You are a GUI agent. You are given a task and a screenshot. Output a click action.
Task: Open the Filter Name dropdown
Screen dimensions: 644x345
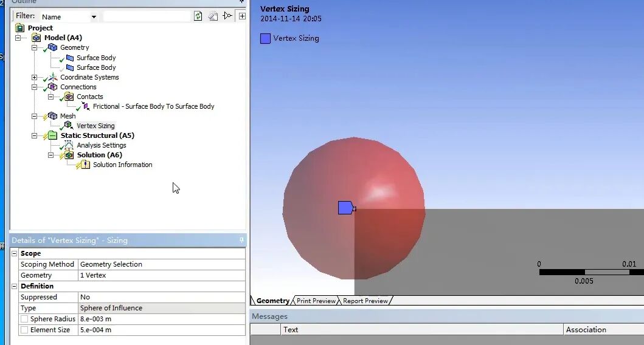[94, 17]
